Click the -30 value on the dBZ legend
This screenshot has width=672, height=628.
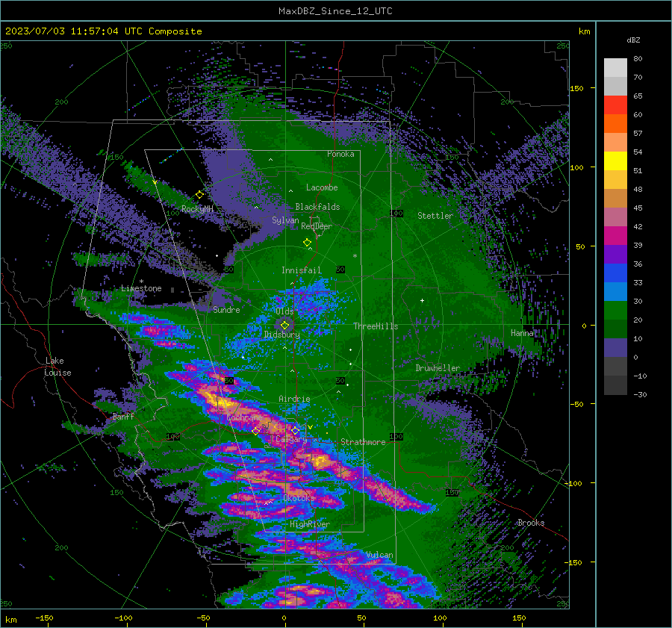[x=641, y=395]
